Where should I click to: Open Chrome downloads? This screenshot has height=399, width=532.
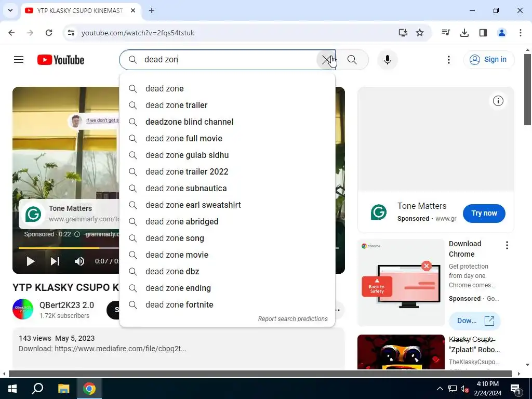point(464,33)
